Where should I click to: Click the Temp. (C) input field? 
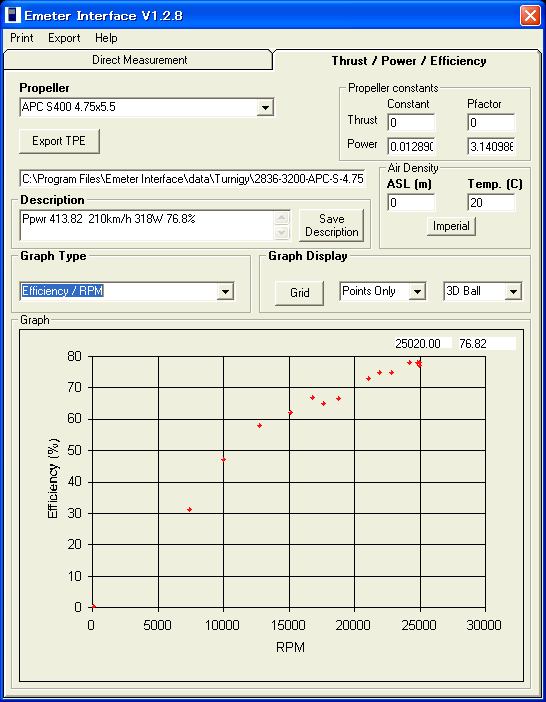[491, 203]
